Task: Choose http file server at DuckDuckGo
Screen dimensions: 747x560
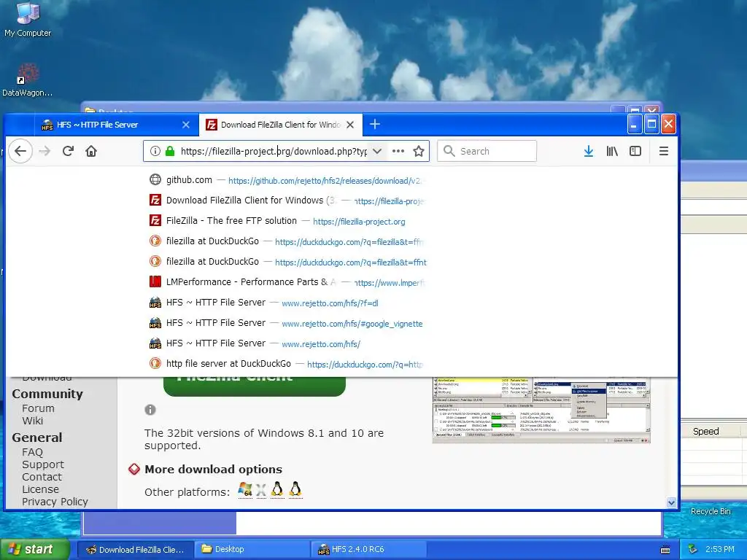Action: [286, 364]
